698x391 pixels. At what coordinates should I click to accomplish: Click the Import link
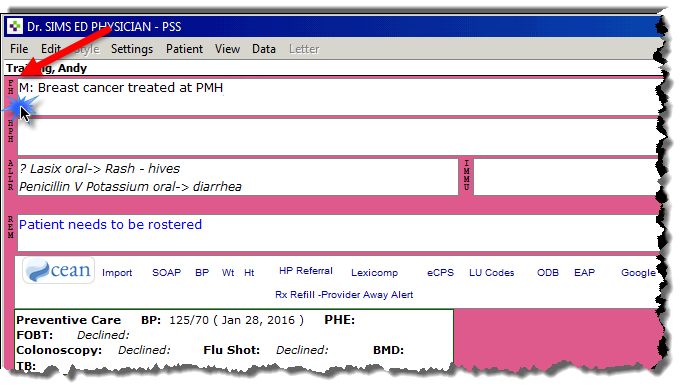(x=117, y=273)
